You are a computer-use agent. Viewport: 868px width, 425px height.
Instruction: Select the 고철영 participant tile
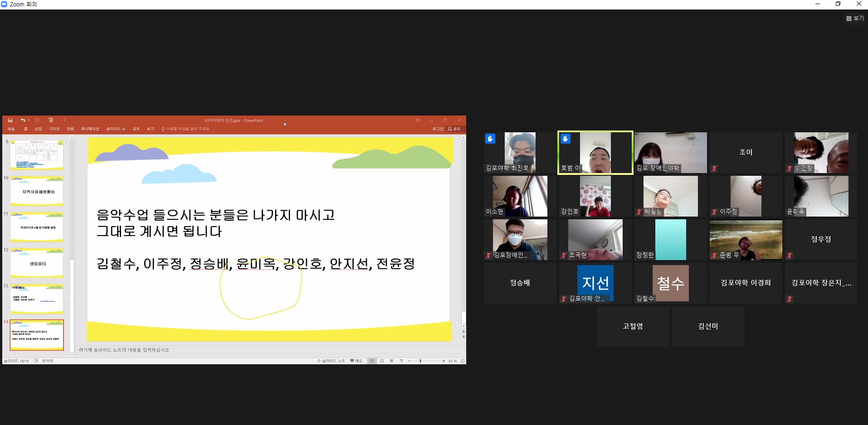[633, 327]
